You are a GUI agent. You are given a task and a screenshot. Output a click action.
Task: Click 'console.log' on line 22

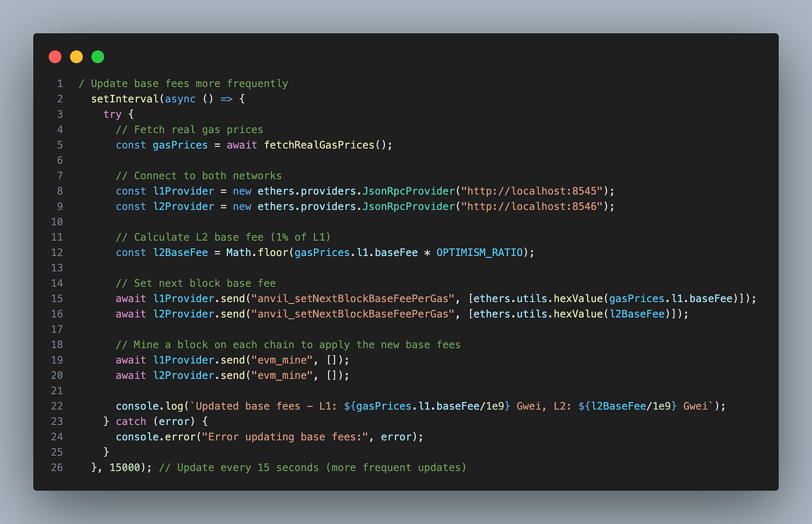pyautogui.click(x=150, y=406)
